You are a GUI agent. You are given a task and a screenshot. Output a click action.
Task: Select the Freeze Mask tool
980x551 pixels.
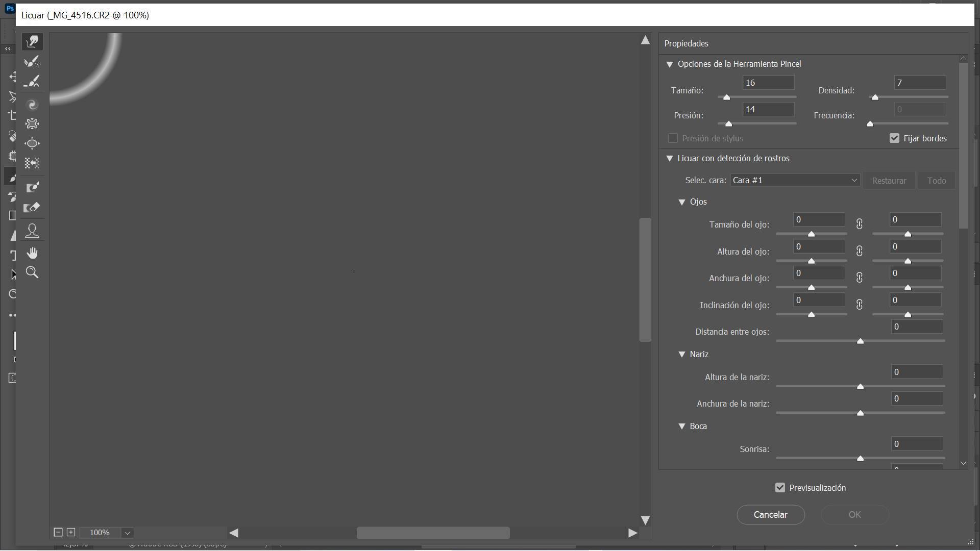(32, 187)
